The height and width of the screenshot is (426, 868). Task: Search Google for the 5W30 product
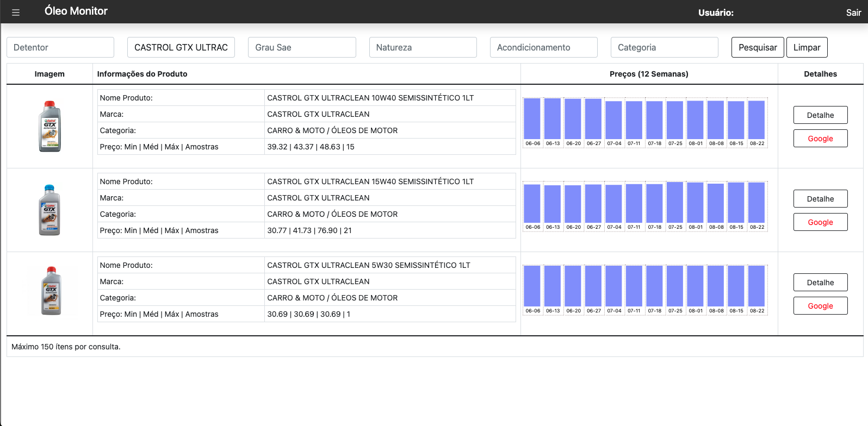[x=820, y=306]
